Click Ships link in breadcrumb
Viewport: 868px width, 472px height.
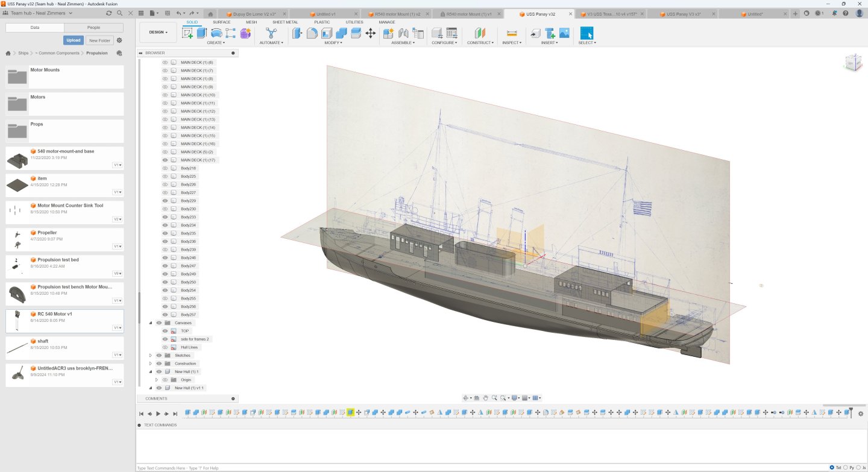[23, 53]
